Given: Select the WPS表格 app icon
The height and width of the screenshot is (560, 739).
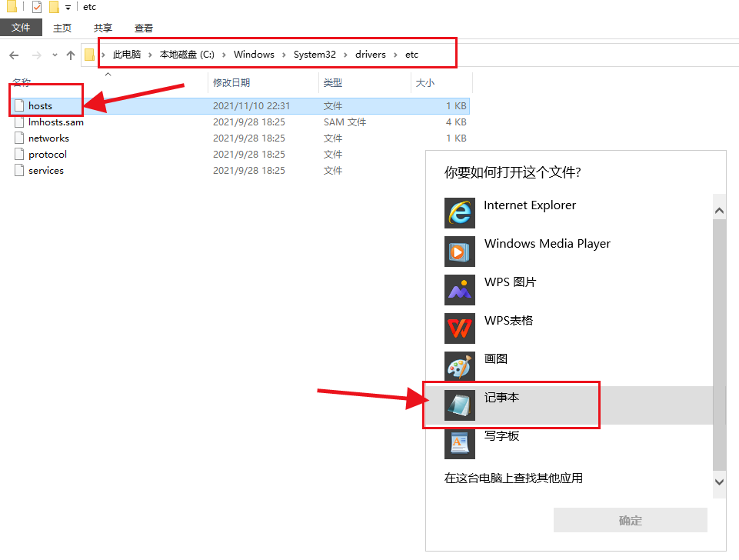Looking at the screenshot, I should point(460,328).
